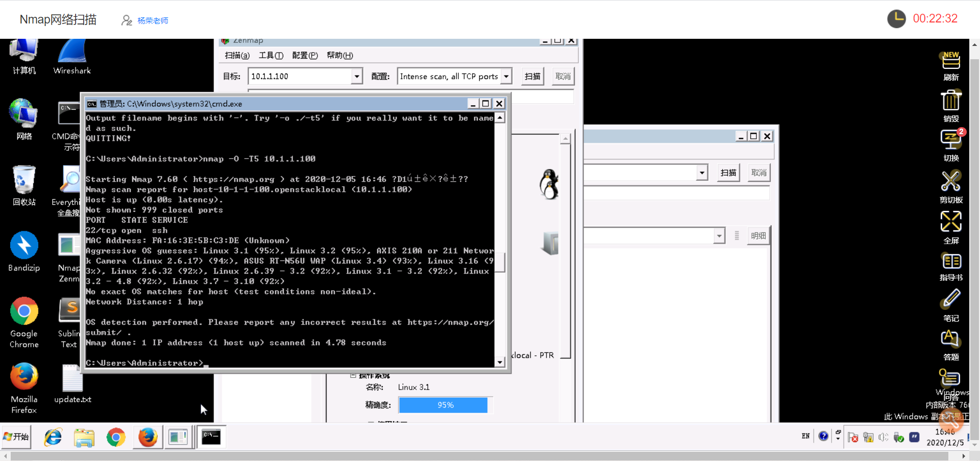Viewport: 980px width, 461px height.
Task: Click the Zenmap output pane scroll up arrow
Action: click(x=565, y=139)
